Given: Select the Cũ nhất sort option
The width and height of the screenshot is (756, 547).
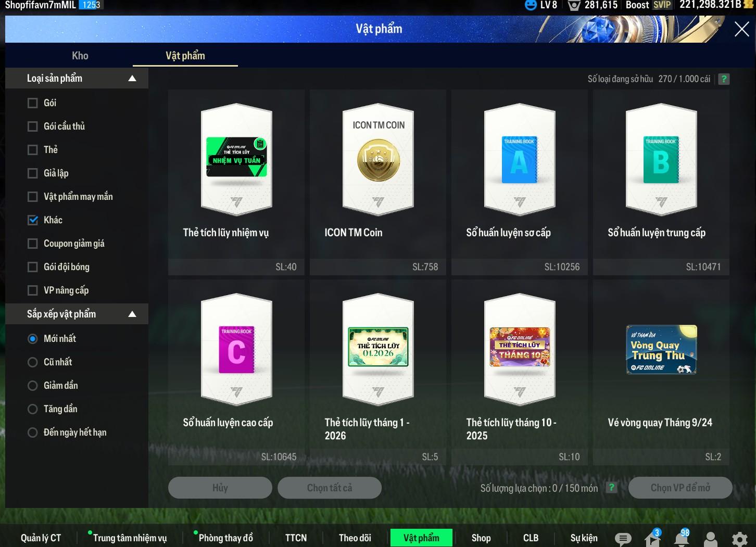Looking at the screenshot, I should coord(33,362).
